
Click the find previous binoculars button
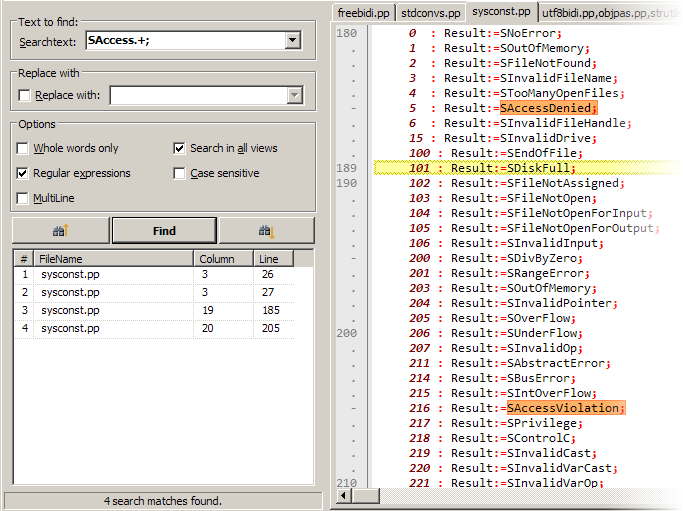pyautogui.click(x=59, y=231)
